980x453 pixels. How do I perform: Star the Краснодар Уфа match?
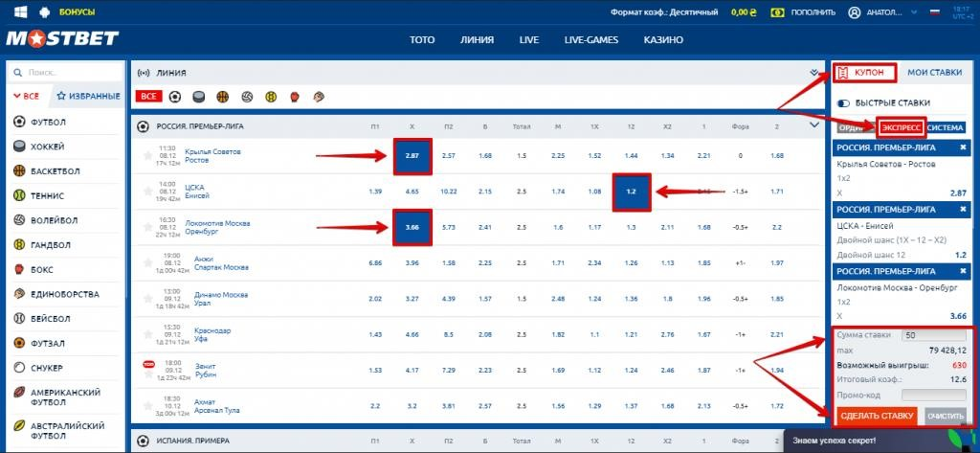point(148,334)
